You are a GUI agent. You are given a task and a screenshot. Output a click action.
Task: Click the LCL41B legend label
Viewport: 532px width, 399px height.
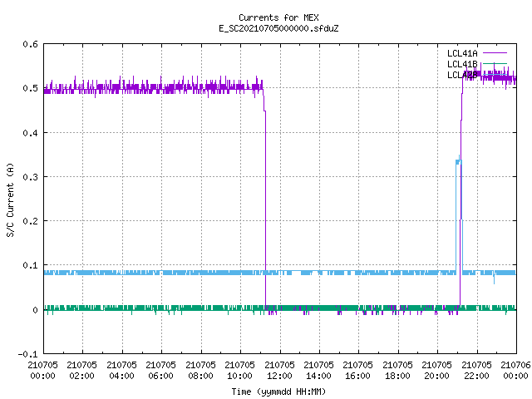pyautogui.click(x=462, y=64)
